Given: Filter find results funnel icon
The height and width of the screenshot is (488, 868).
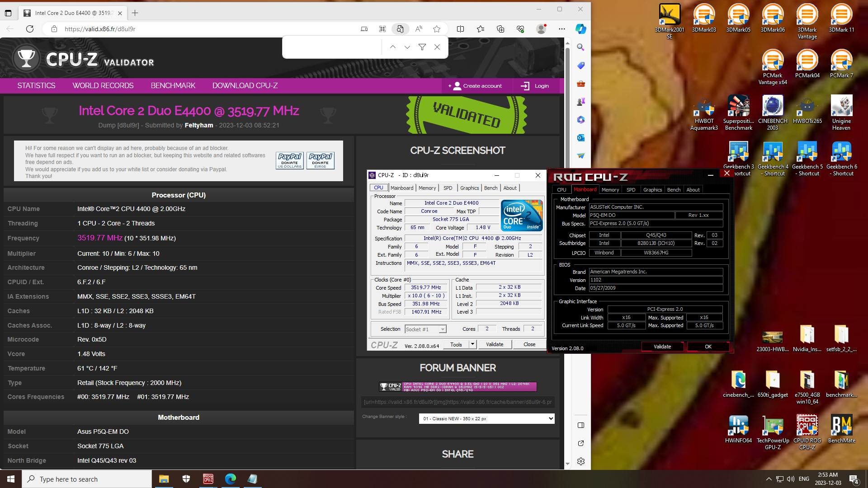Looking at the screenshot, I should coord(422,47).
